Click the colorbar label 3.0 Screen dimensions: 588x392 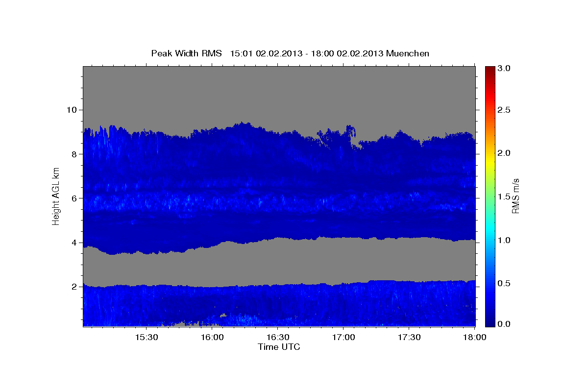(505, 69)
